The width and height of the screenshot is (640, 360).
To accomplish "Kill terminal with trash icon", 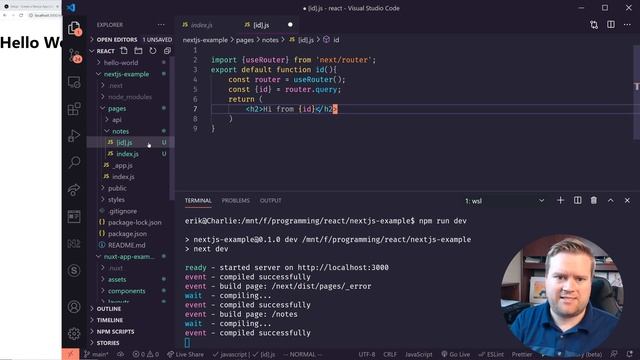I will point(594,200).
